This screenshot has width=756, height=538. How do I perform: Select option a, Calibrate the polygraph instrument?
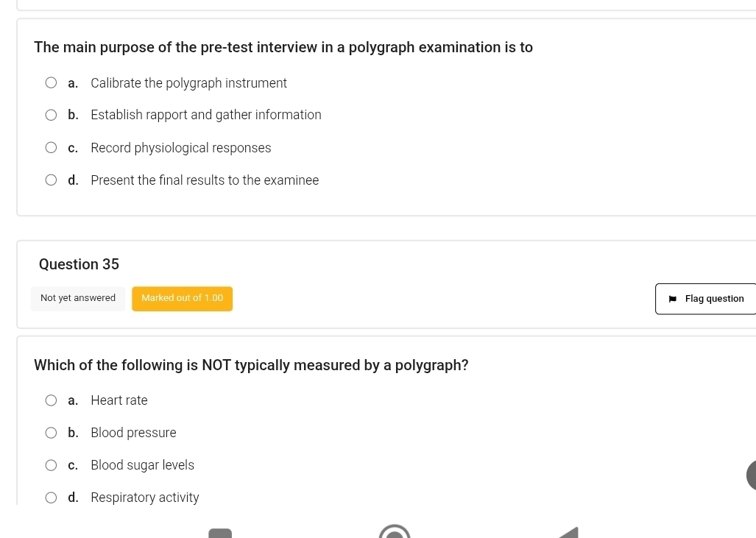pyautogui.click(x=51, y=83)
